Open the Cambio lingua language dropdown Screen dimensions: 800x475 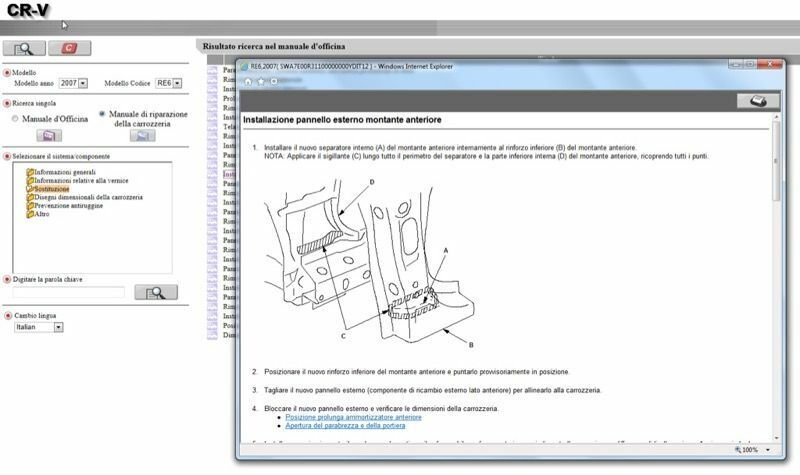coord(58,327)
